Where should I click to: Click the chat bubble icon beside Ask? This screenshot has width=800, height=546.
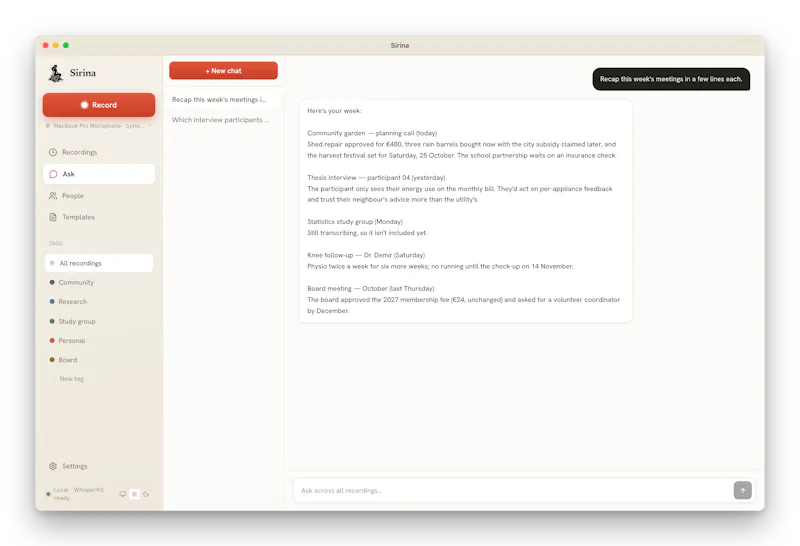point(53,174)
